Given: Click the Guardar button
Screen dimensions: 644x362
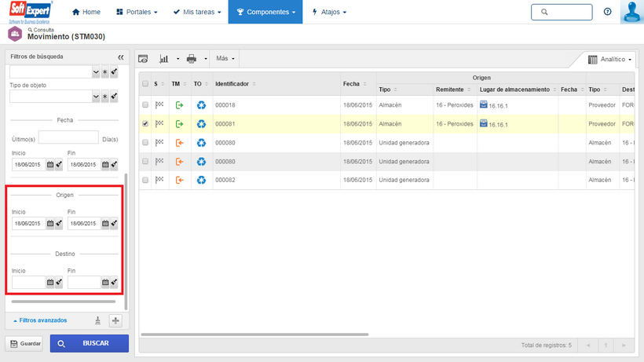Looking at the screenshot, I should tap(25, 343).
